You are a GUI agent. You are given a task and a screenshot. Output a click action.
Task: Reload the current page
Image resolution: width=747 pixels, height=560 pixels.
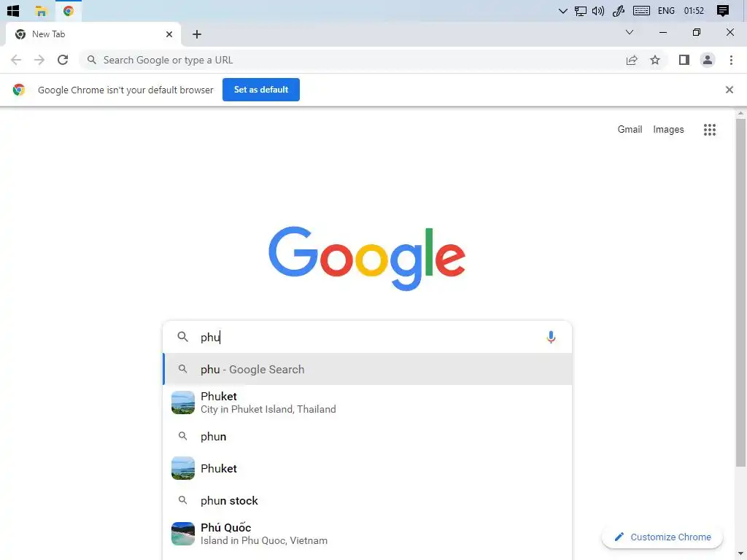click(63, 60)
